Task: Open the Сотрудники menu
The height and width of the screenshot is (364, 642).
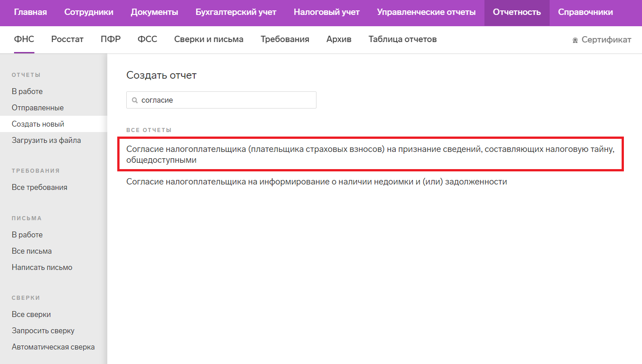Action: (x=89, y=12)
